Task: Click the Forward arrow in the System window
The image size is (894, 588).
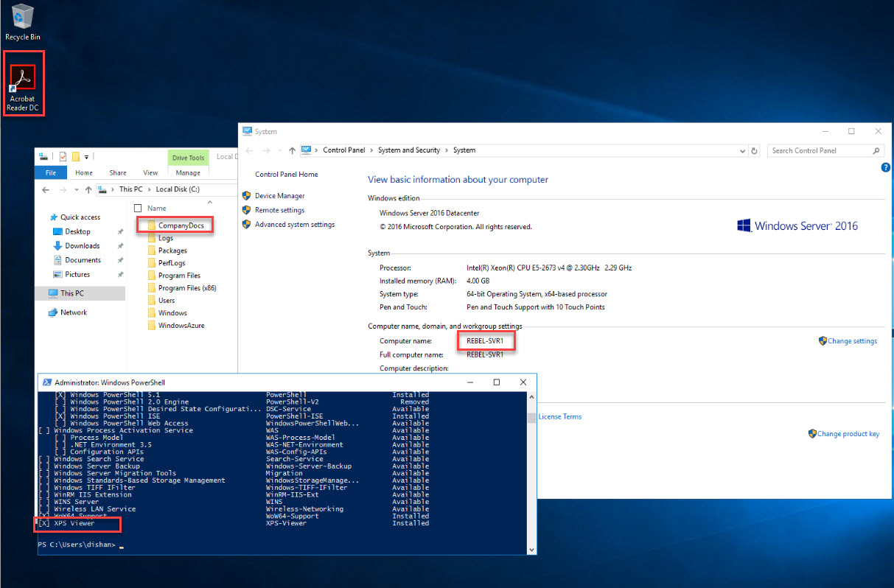Action: [x=267, y=150]
